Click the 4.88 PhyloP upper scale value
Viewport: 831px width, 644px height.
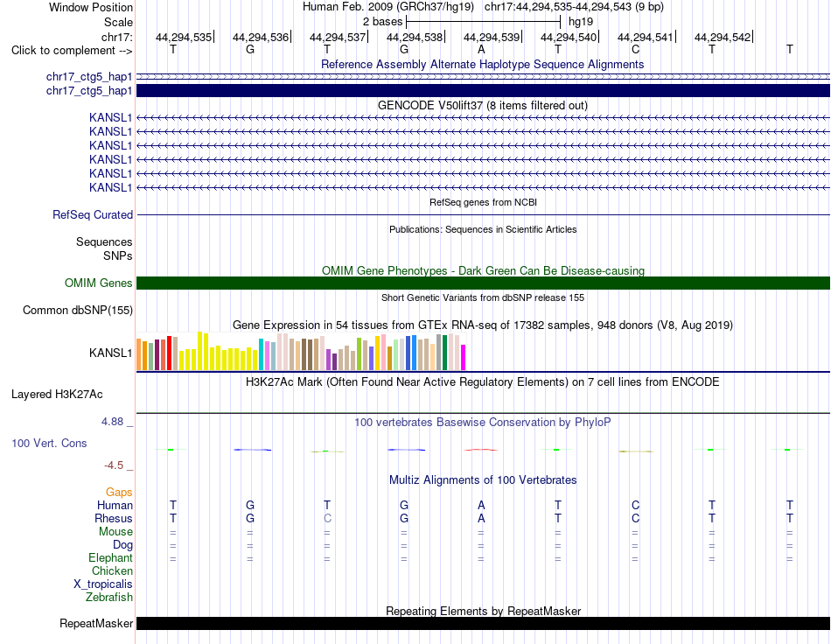click(x=112, y=422)
